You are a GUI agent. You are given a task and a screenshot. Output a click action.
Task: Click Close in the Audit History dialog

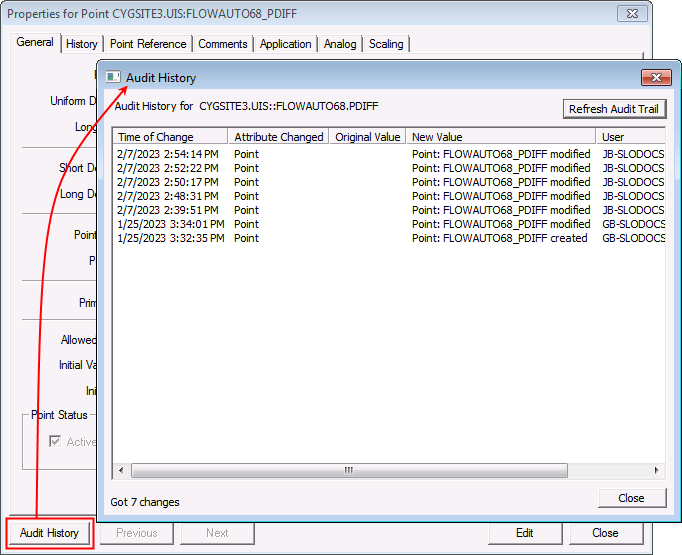click(x=632, y=498)
